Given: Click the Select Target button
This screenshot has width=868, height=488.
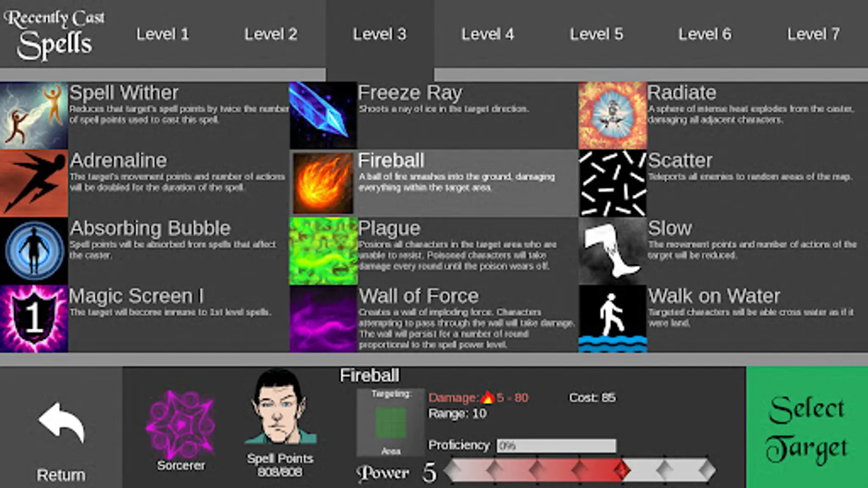Looking at the screenshot, I should (x=807, y=427).
